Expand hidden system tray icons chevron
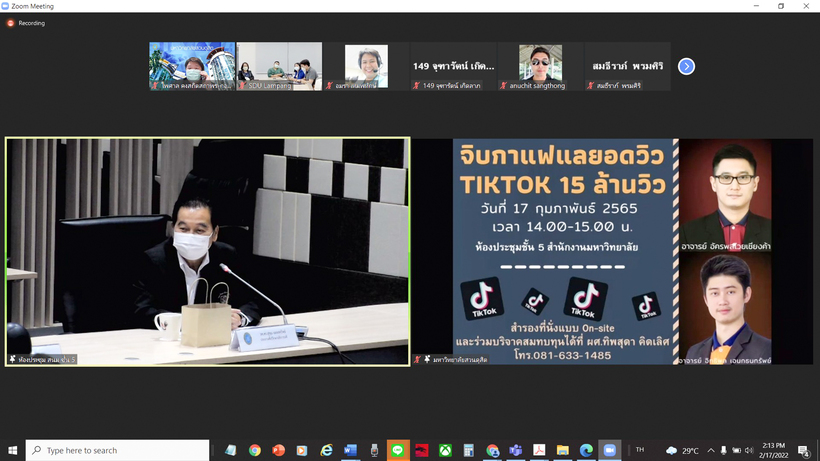The width and height of the screenshot is (820, 461). click(711, 450)
